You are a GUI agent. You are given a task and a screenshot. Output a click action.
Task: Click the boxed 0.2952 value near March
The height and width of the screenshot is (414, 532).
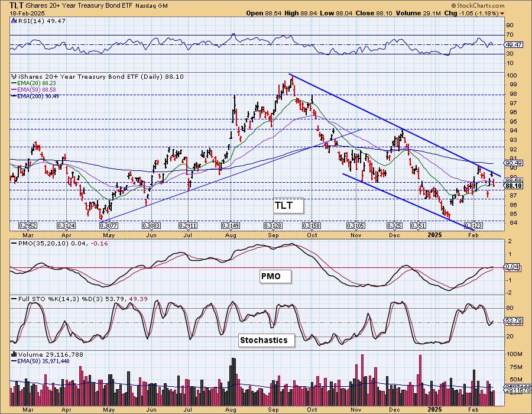[x=28, y=226]
